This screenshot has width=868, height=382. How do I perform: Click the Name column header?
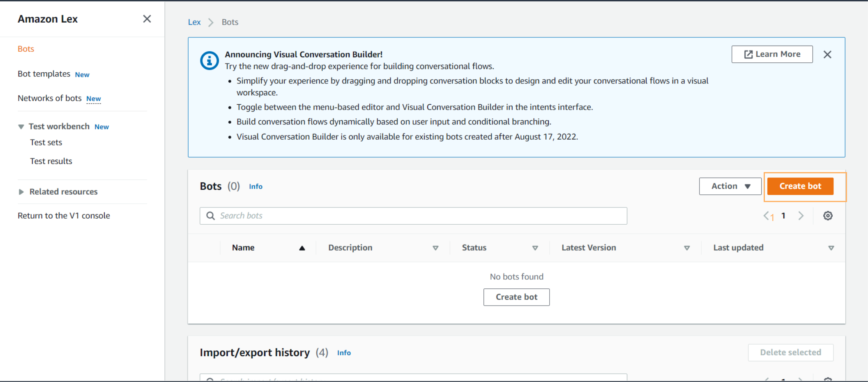click(x=243, y=248)
